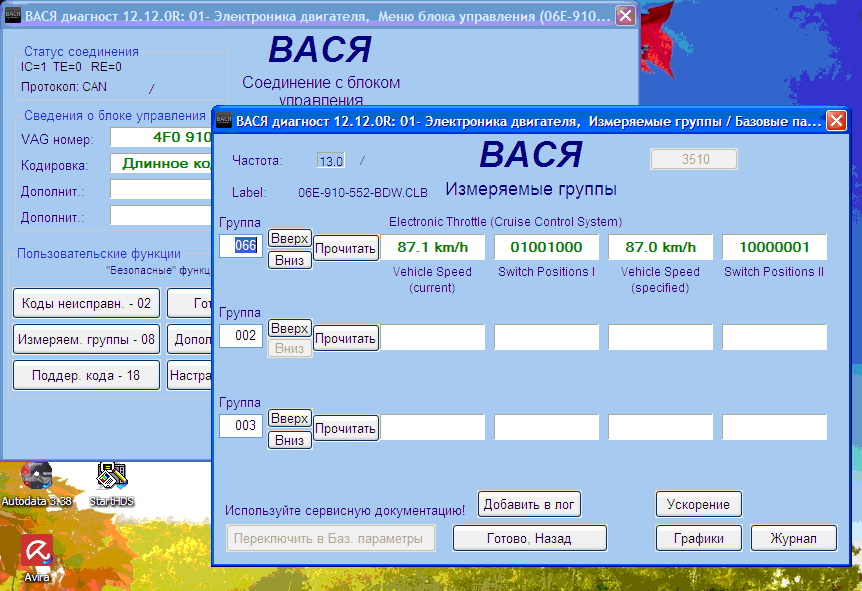
Task: Click Готово, Назад to return
Action: (529, 538)
